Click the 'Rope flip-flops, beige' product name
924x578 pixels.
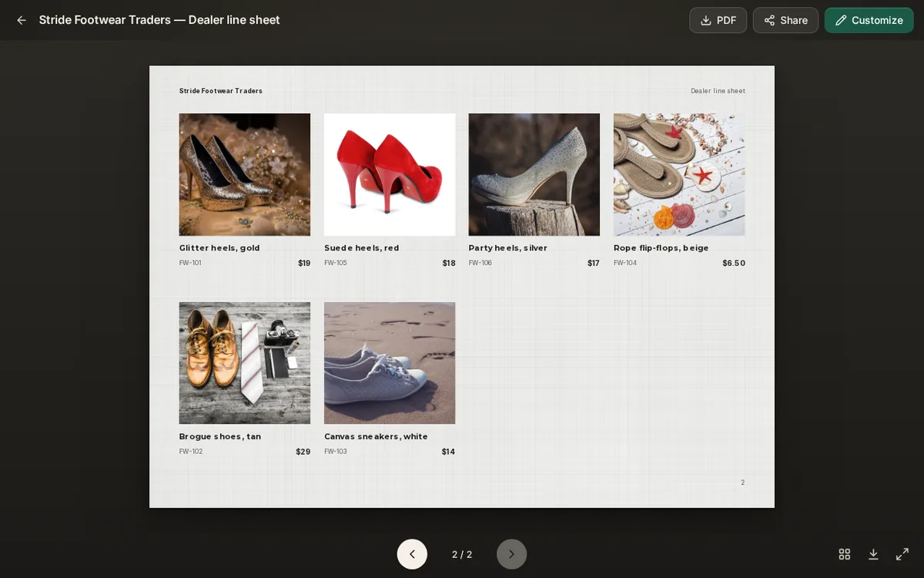click(x=661, y=248)
